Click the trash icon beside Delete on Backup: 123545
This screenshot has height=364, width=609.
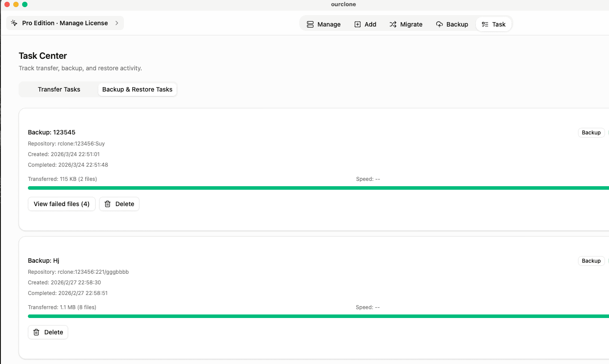[108, 204]
